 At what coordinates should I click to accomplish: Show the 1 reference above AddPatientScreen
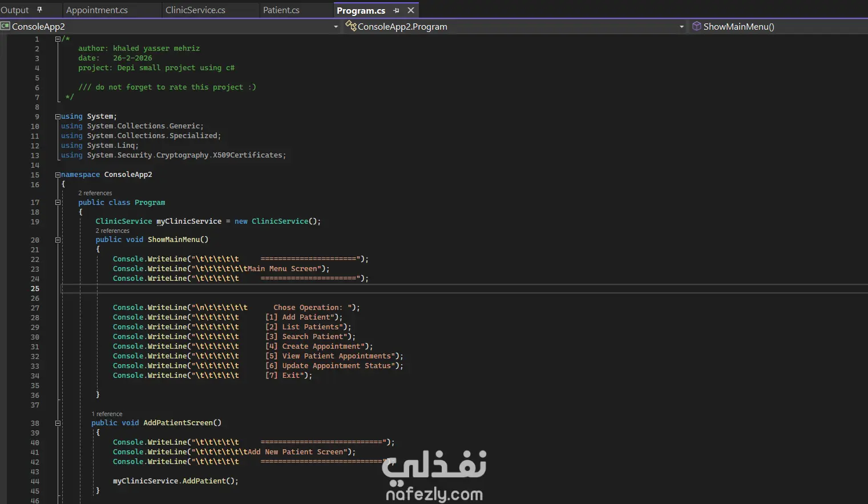point(107,414)
